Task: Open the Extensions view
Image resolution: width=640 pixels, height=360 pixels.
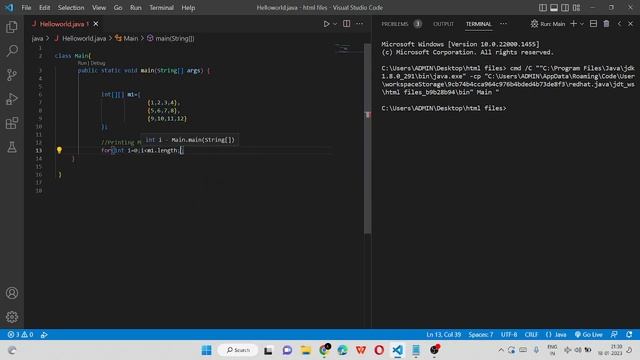Action: pyautogui.click(x=12, y=123)
